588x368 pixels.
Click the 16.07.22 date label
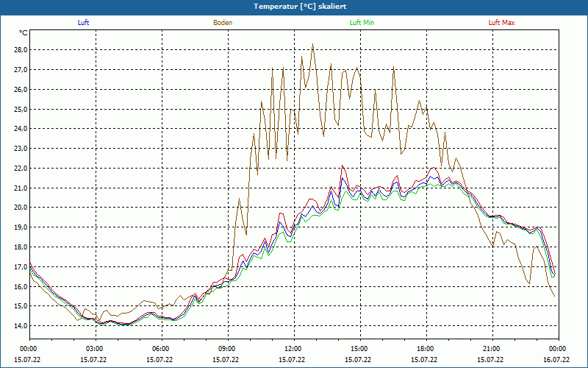tap(556, 360)
